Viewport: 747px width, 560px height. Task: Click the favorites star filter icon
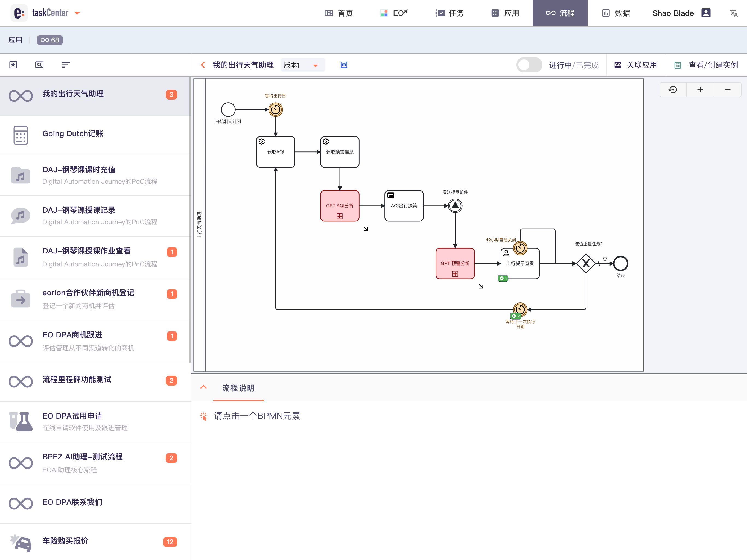coord(13,65)
